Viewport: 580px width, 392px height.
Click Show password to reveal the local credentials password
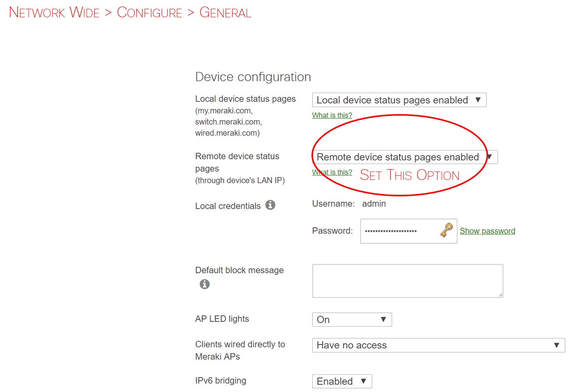coord(487,231)
